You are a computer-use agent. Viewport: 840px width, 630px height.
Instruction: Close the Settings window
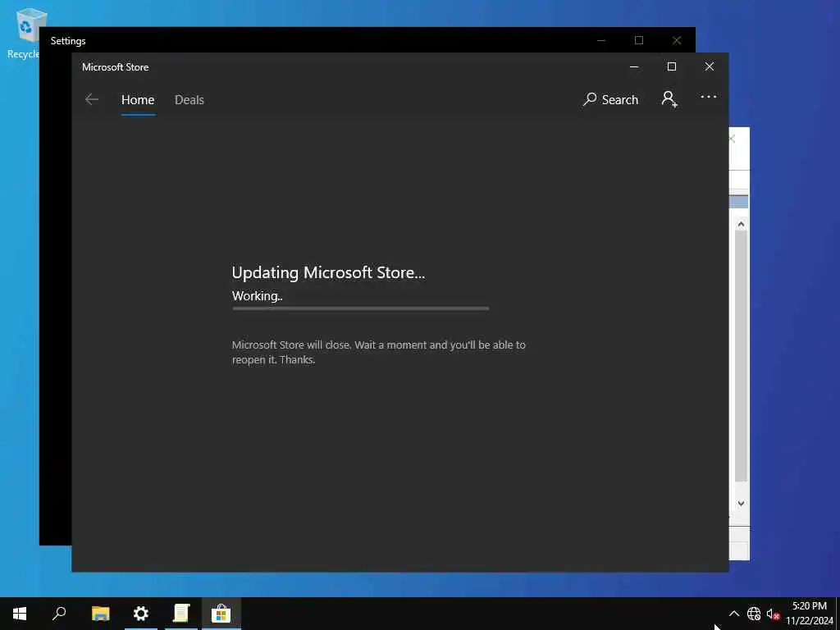677,40
